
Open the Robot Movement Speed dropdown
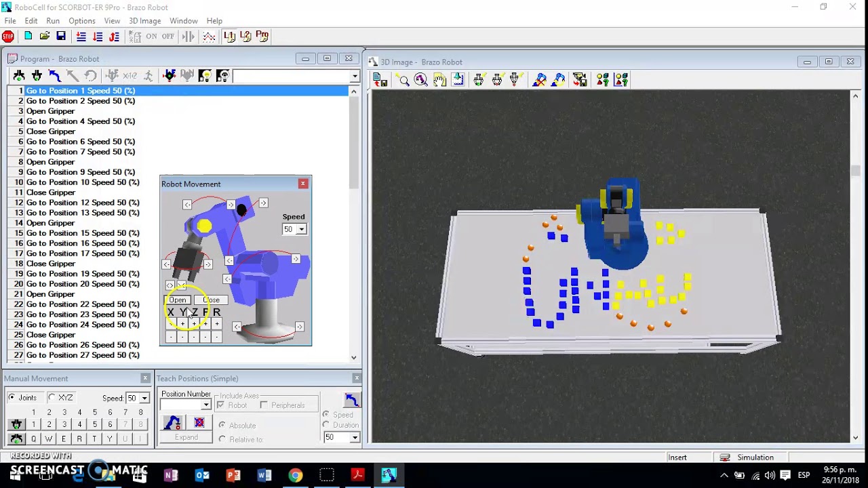click(301, 230)
